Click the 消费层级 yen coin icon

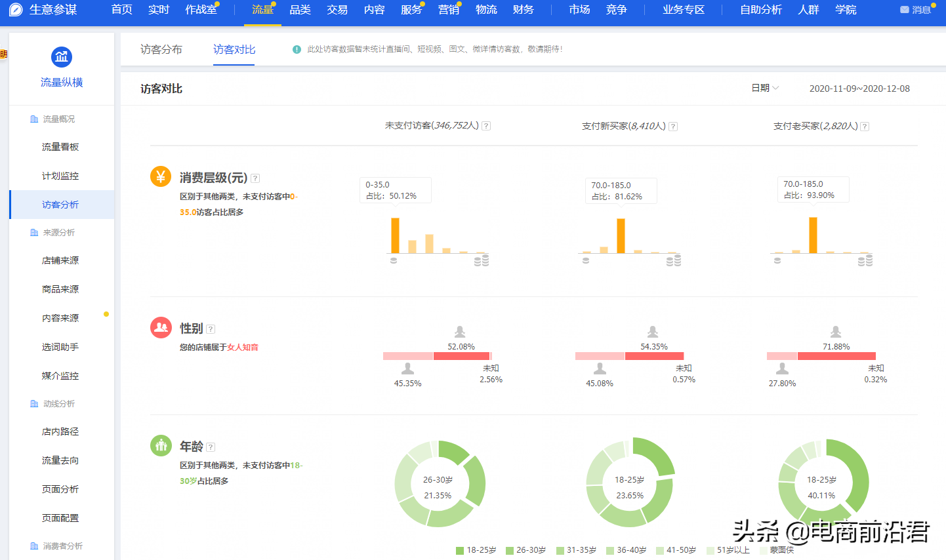tap(161, 177)
